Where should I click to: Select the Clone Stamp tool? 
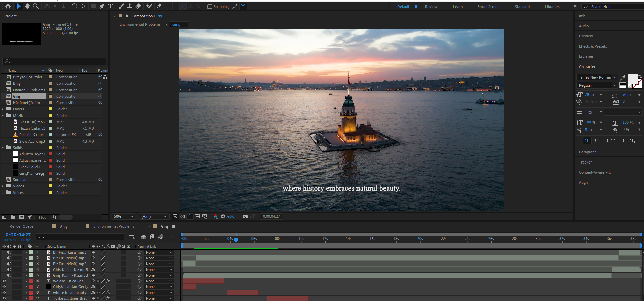pos(129,6)
